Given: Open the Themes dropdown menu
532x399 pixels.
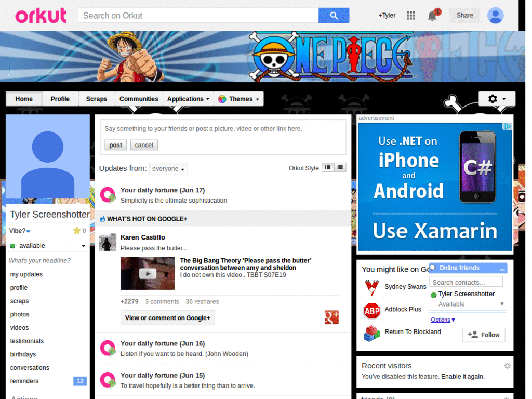Looking at the screenshot, I should [238, 99].
